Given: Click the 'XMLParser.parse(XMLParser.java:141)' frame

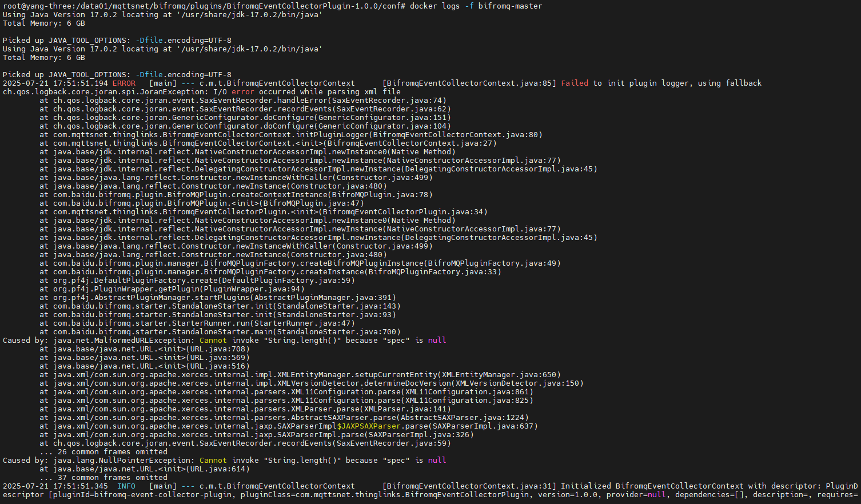Looking at the screenshot, I should click(x=245, y=409).
